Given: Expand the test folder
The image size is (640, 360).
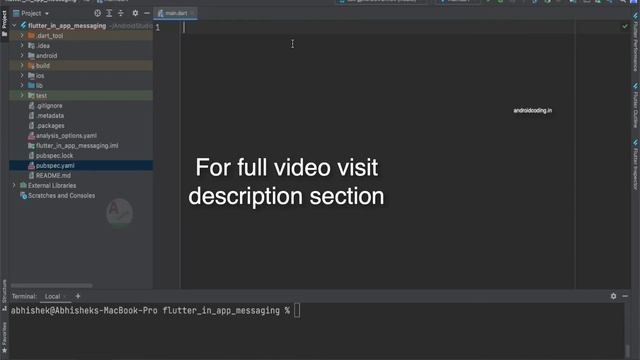Looking at the screenshot, I should (x=22, y=96).
